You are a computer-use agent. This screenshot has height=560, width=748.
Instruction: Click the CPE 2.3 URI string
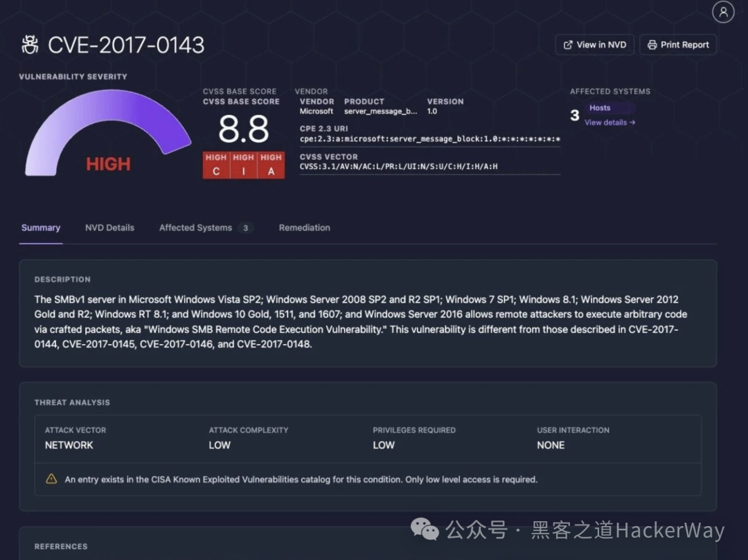430,139
